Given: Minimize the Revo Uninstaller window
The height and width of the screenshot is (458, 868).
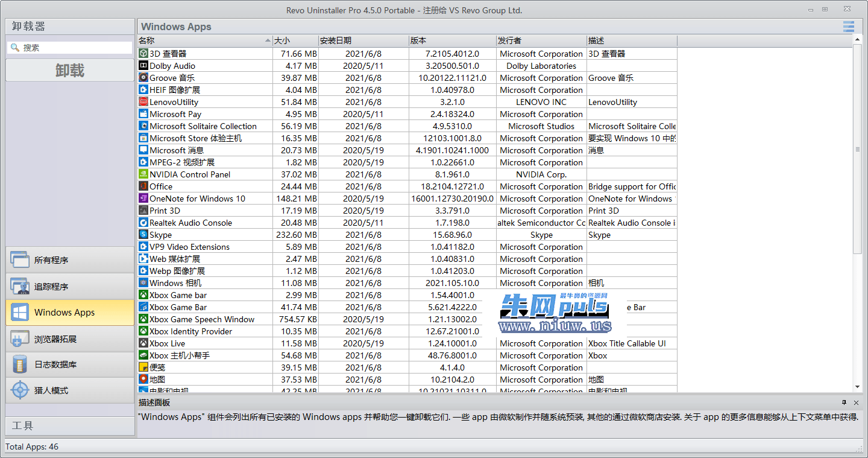Looking at the screenshot, I should tap(810, 9).
